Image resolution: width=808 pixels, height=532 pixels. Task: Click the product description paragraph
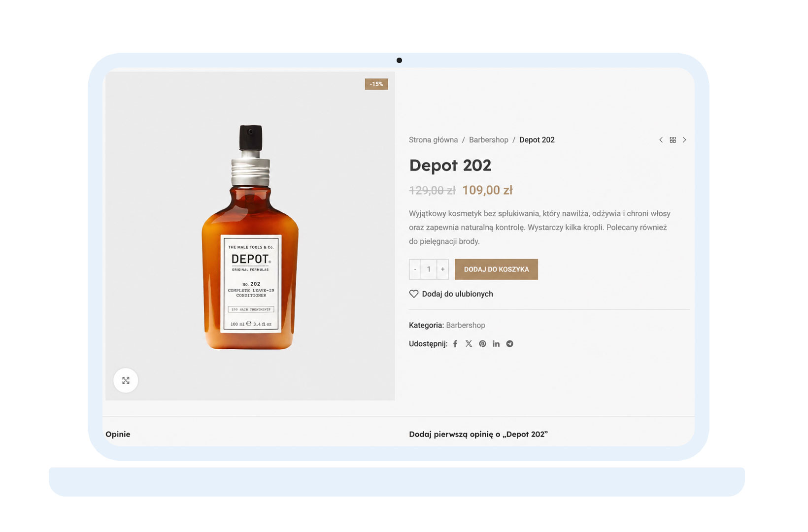coord(539,228)
